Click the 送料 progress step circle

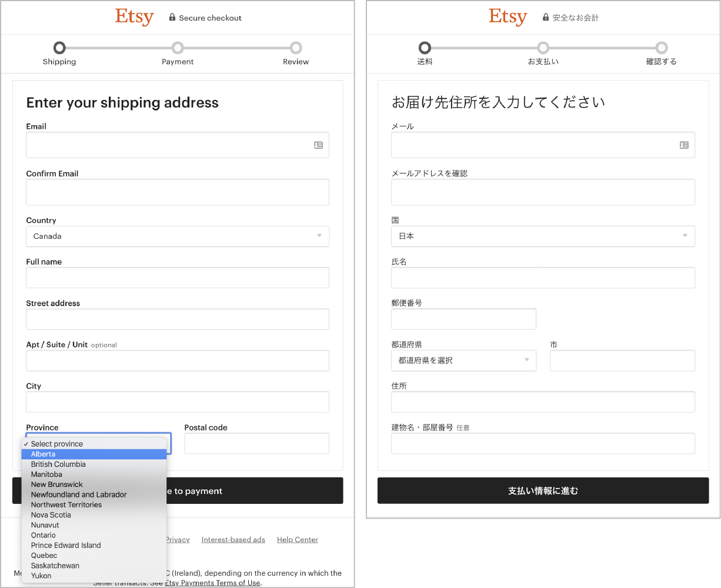pyautogui.click(x=425, y=48)
